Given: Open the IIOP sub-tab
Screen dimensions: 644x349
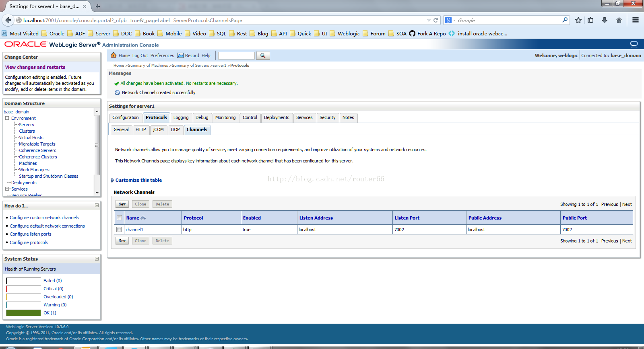Looking at the screenshot, I should click(175, 129).
